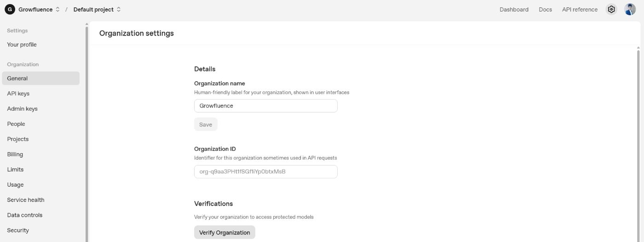Open Data controls settings

[x=24, y=215]
